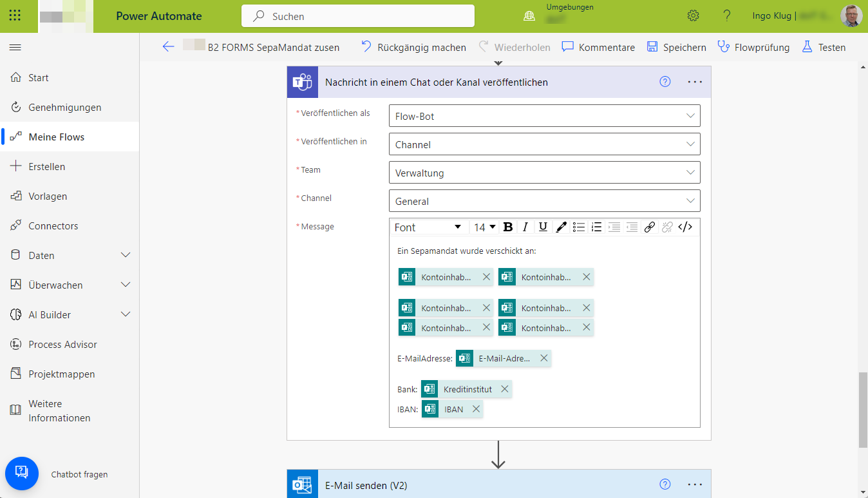Click the insert link icon

click(x=650, y=227)
